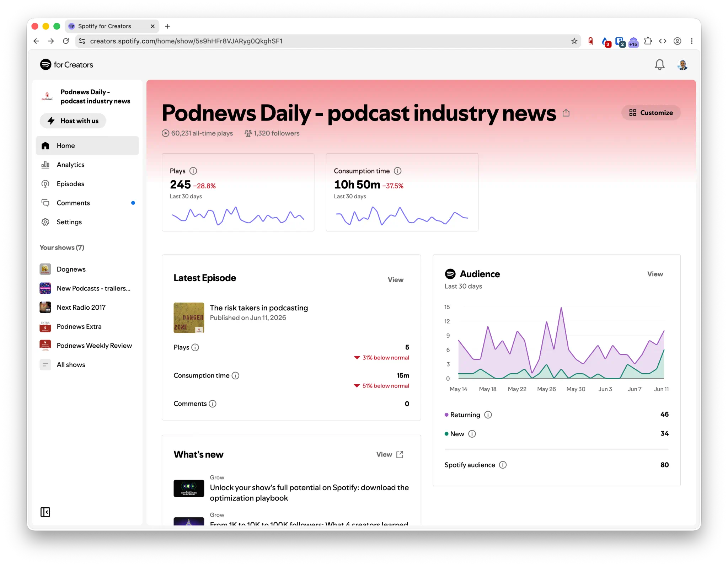Viewport: 728px width, 566px height.
Task: Open the code brackets extension icon
Action: [x=663, y=41]
